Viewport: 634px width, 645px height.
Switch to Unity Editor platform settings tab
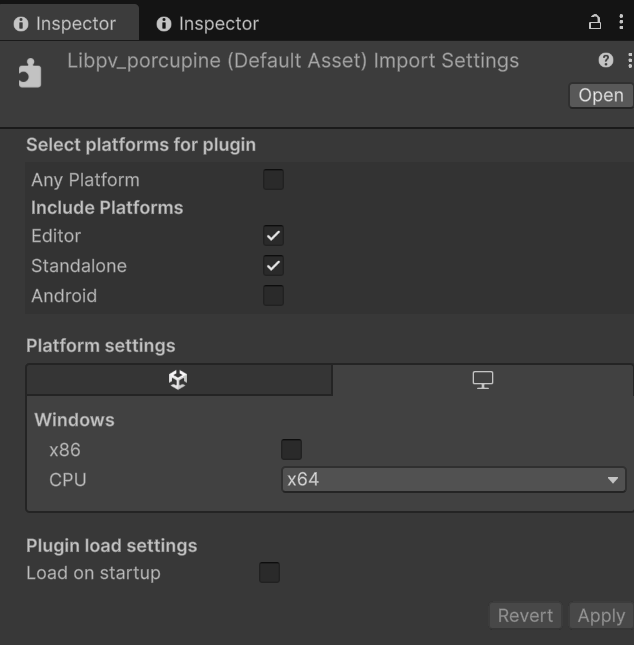point(178,380)
